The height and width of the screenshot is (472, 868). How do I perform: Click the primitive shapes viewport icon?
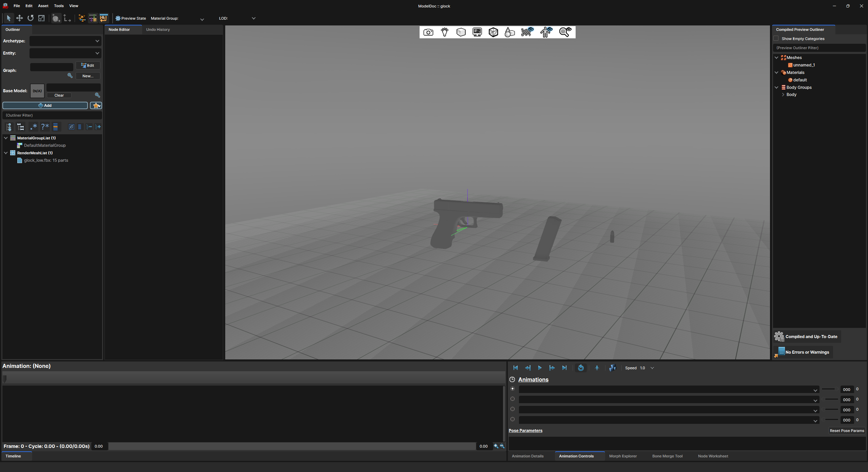click(509, 32)
